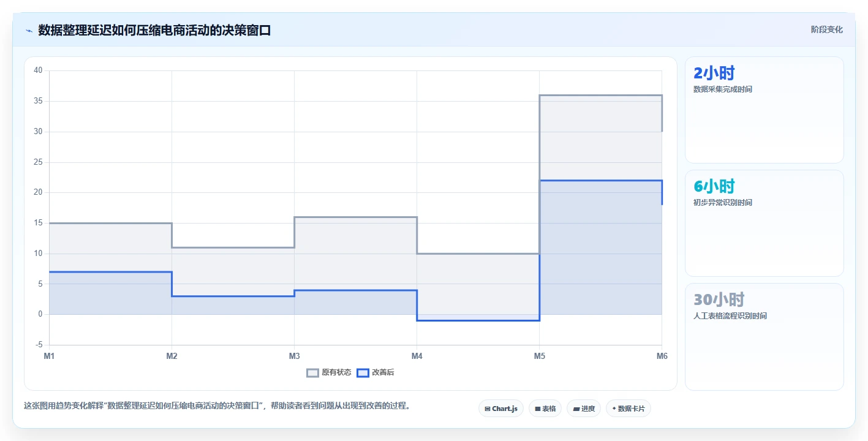Click the 数据采集完成时间 caption
The image size is (868, 441).
(723, 89)
